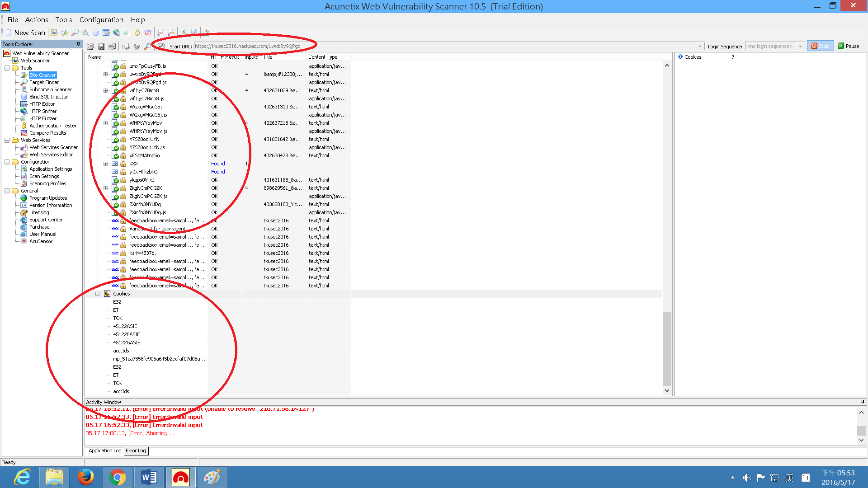The width and height of the screenshot is (868, 488).
Task: Click the Cookies info icon in right panel
Action: [680, 56]
